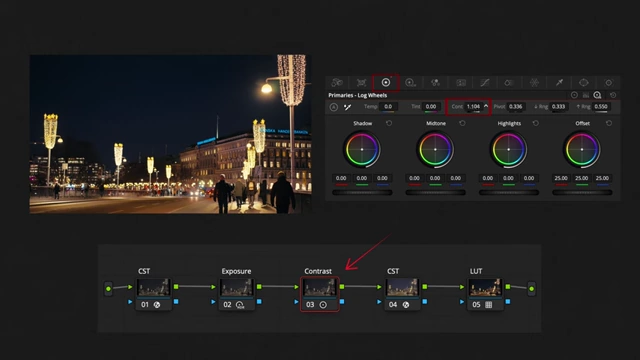This screenshot has width=640, height=360.
Task: Reset the Shadow wheel
Action: pyautogui.click(x=389, y=123)
